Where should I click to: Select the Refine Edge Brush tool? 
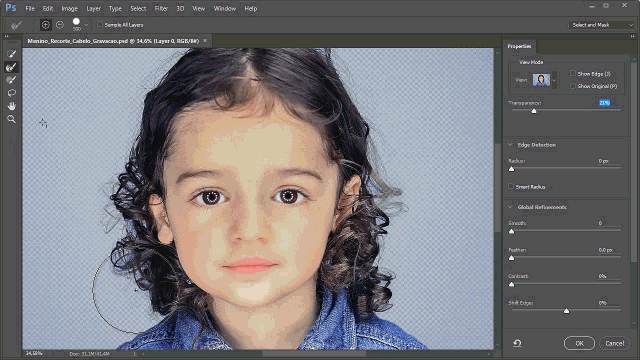(11, 67)
